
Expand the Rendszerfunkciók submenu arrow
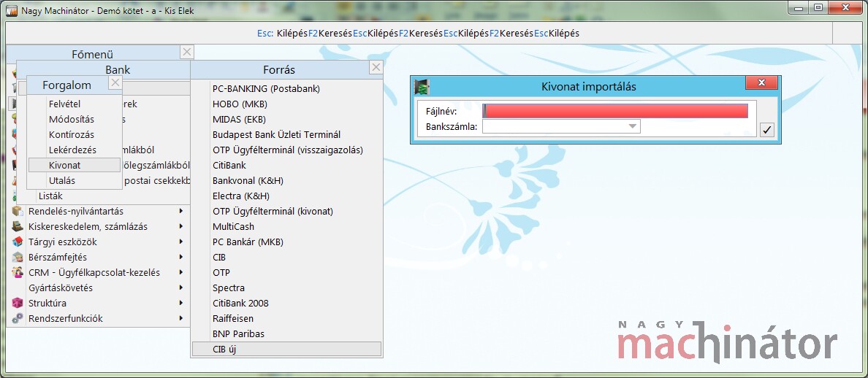[x=181, y=318]
